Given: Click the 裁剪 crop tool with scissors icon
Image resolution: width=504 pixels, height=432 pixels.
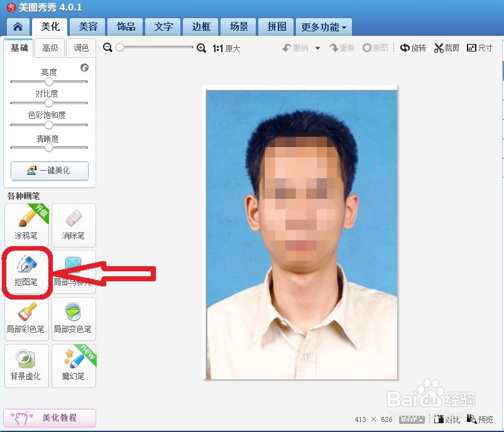Looking at the screenshot, I should coord(446,47).
